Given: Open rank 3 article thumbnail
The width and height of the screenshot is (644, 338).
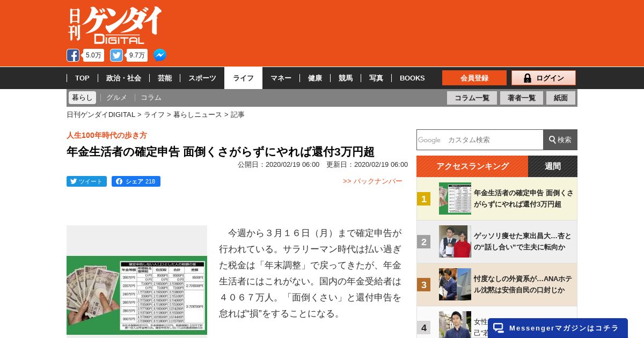Looking at the screenshot, I should coord(455,284).
